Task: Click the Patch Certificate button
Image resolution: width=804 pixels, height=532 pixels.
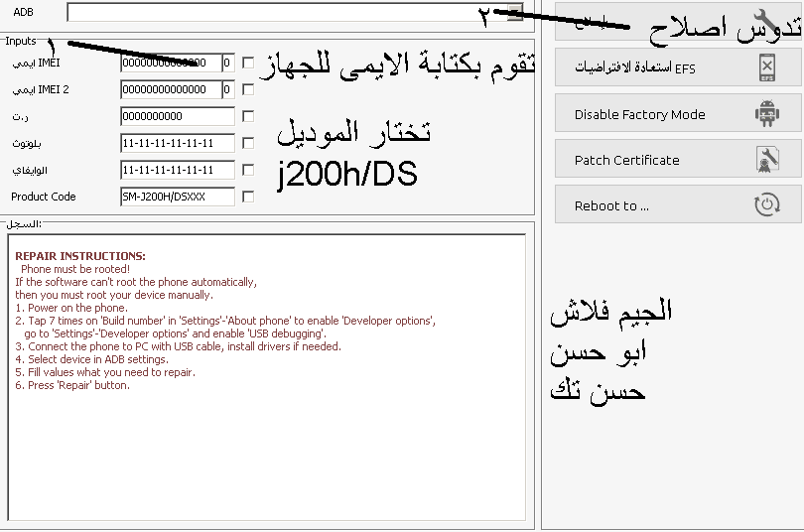Action: pyautogui.click(x=678, y=159)
